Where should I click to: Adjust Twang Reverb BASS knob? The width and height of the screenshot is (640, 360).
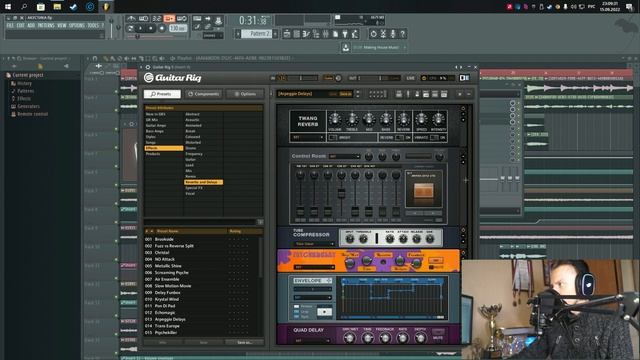pos(386,120)
